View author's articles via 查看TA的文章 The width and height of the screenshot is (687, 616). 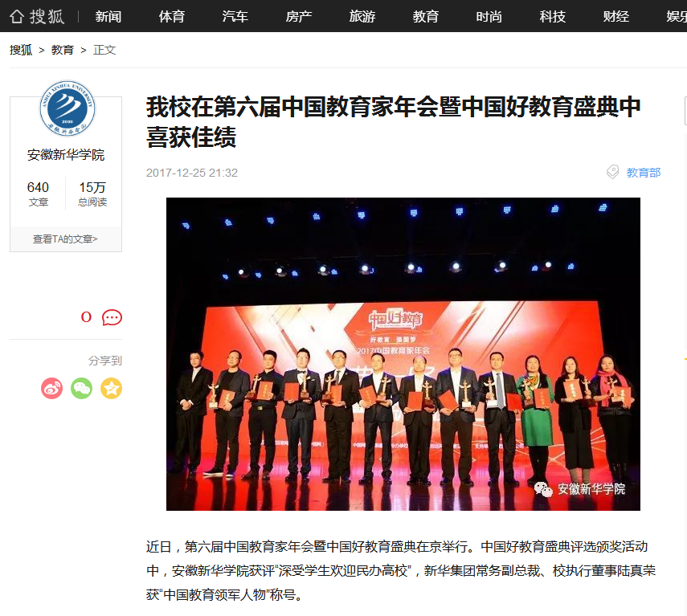tap(66, 239)
